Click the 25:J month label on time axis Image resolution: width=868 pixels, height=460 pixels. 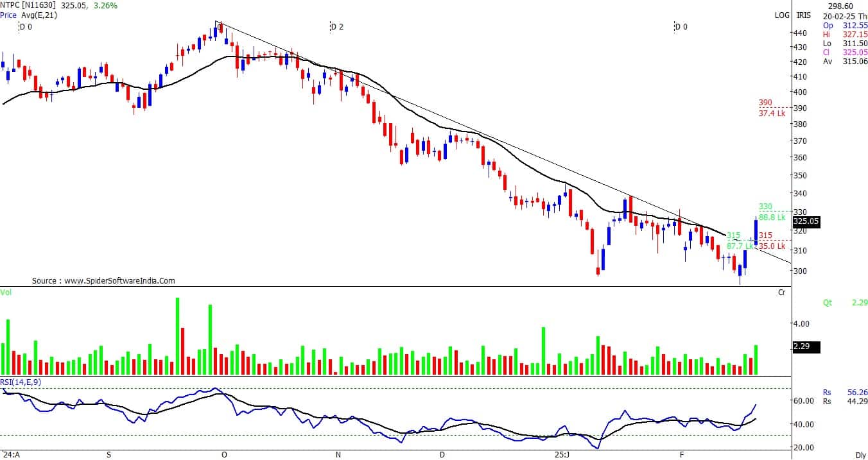561,454
